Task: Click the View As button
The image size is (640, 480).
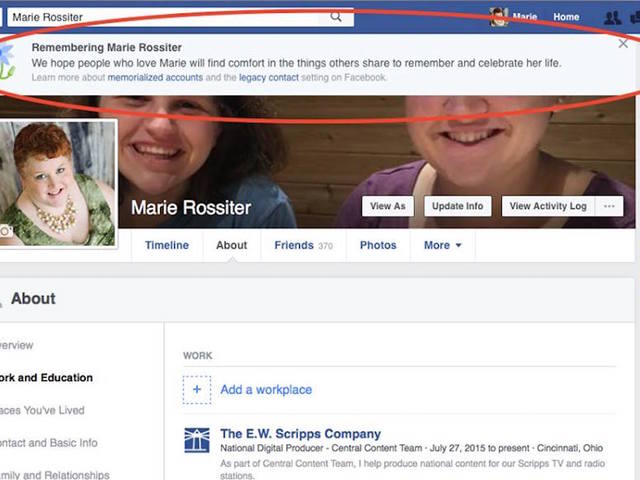Action: (x=388, y=206)
